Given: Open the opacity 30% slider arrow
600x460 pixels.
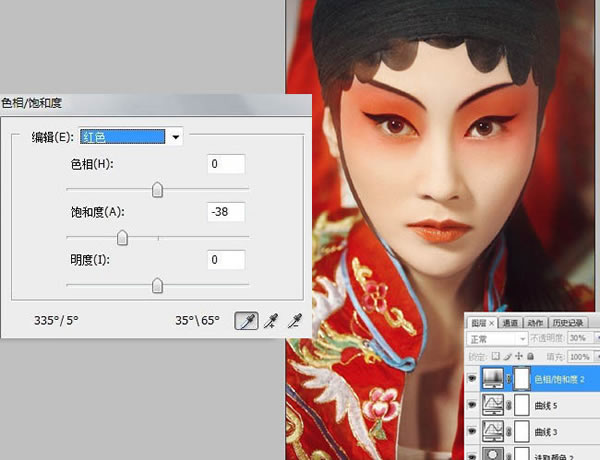Looking at the screenshot, I should pyautogui.click(x=597, y=338).
